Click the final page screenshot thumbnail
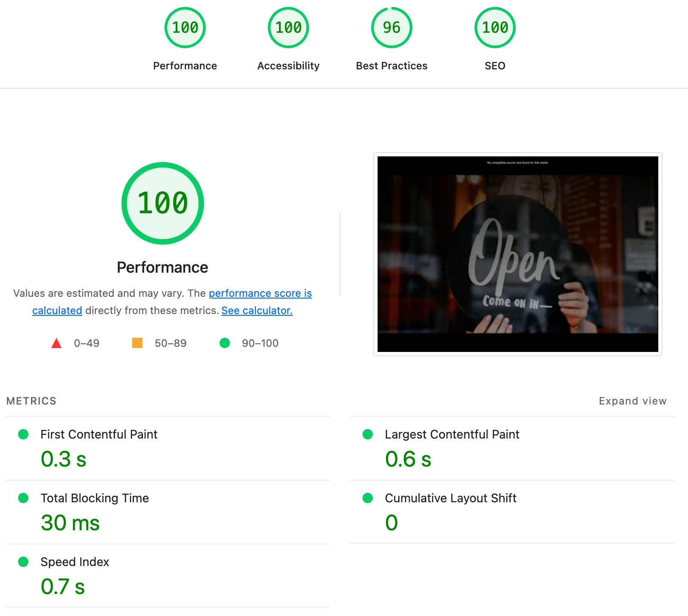This screenshot has height=616, width=688. 518,254
